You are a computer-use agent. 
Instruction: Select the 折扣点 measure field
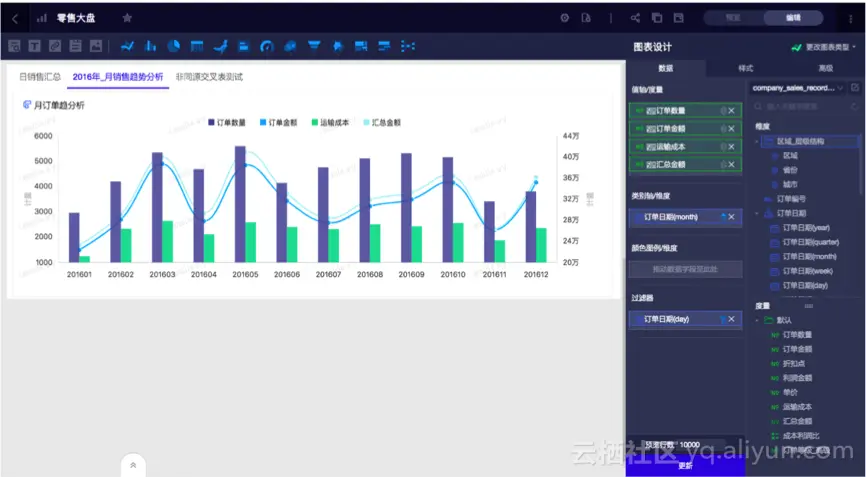[794, 364]
